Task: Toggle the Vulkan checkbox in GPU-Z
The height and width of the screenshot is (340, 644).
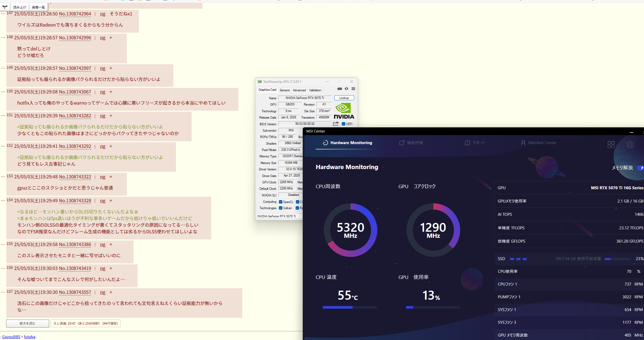Action: [280, 208]
